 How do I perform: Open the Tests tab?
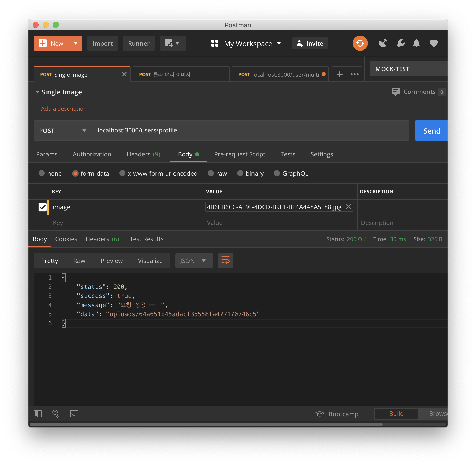coord(288,154)
